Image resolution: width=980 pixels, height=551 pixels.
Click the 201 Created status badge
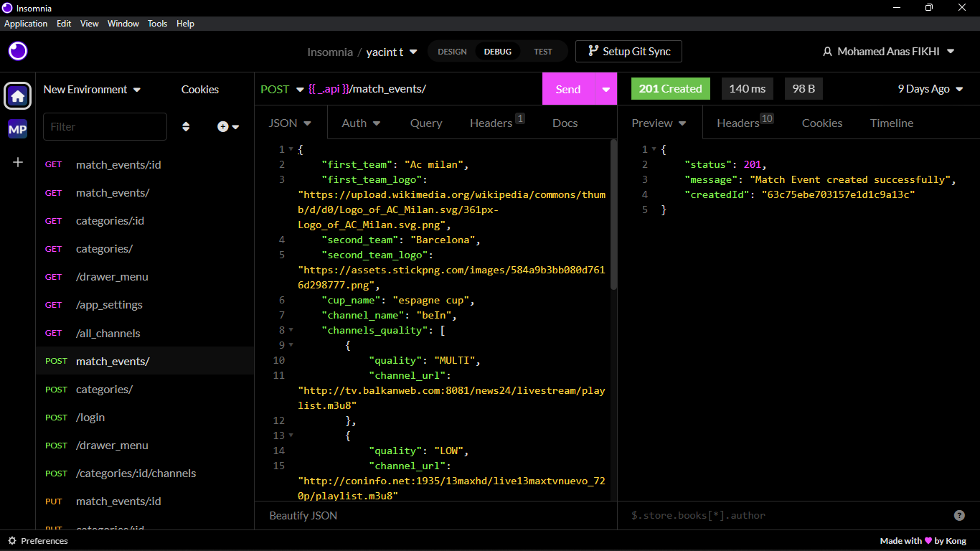click(x=670, y=89)
